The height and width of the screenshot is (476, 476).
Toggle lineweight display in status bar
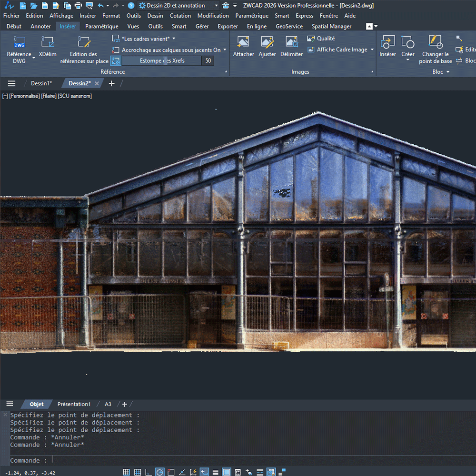[216, 472]
